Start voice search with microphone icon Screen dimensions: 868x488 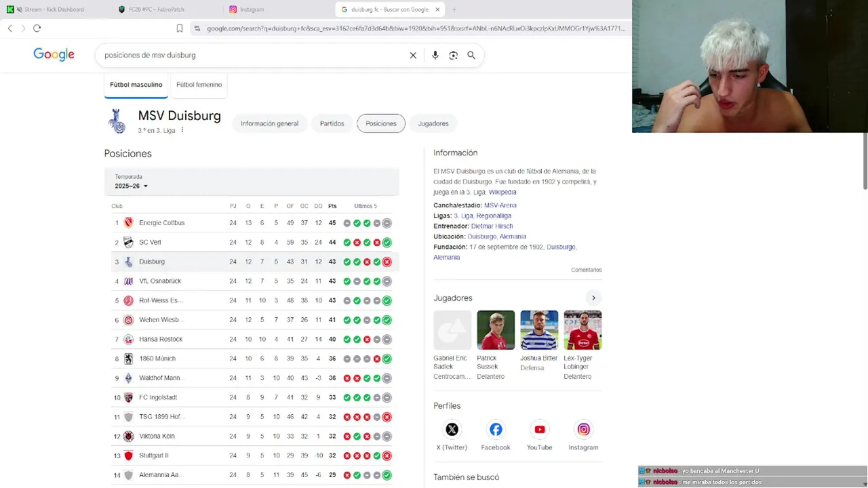coord(435,56)
